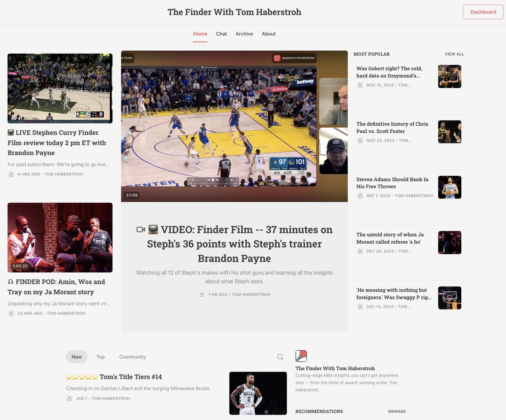
Task: Open untold story of Ja Morant article
Action: tap(390, 238)
